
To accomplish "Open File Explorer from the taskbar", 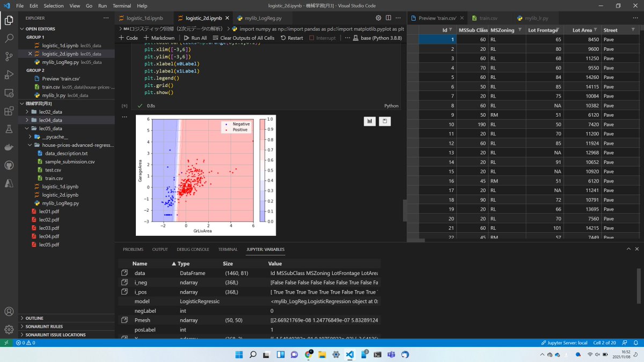I will (x=322, y=354).
